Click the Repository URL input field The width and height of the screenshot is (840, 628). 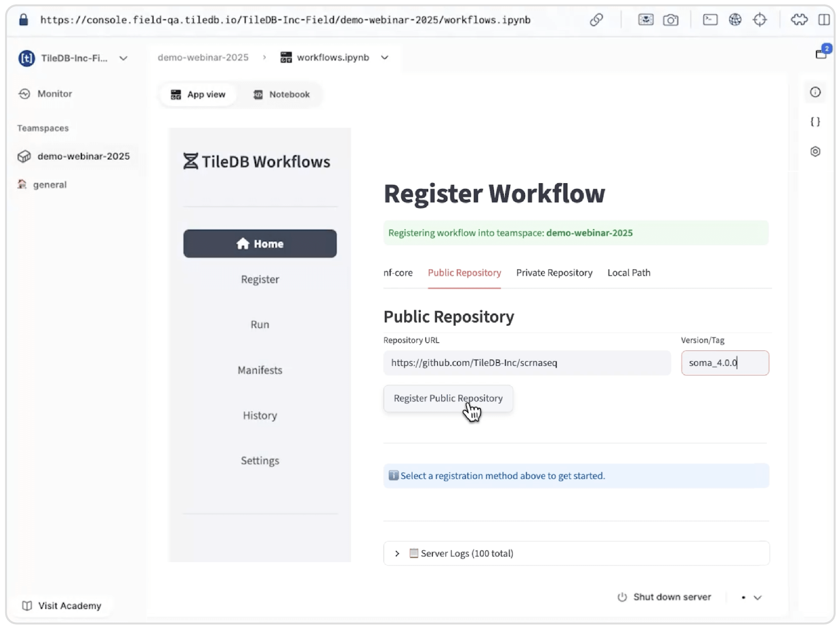[527, 363]
